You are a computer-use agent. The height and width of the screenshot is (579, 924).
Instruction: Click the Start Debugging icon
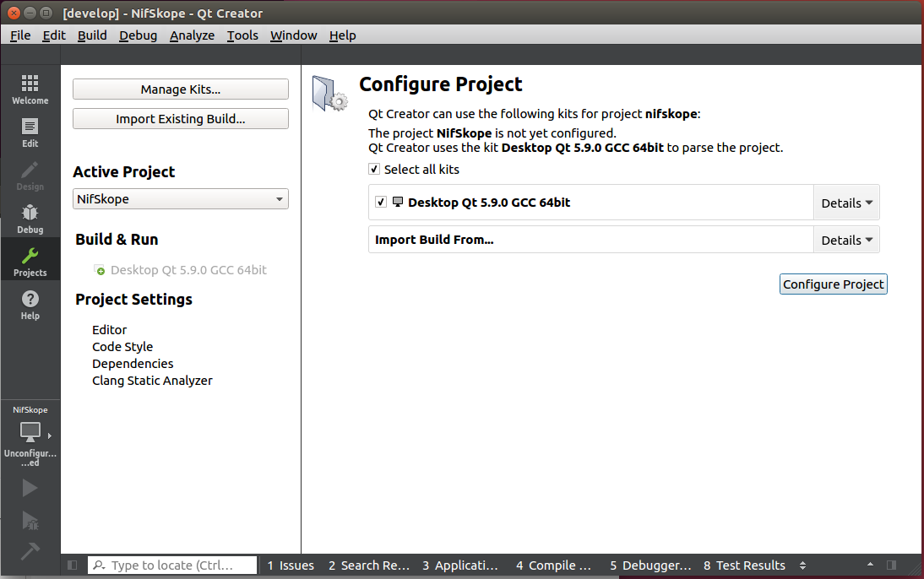[x=30, y=522]
